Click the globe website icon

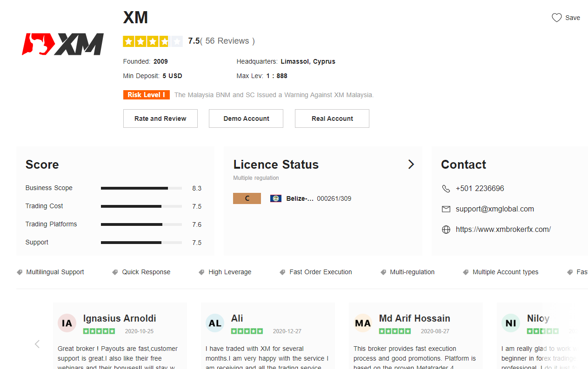pyautogui.click(x=446, y=230)
